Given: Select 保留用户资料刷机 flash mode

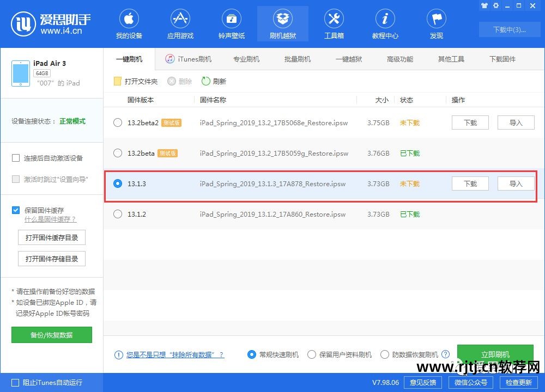Looking at the screenshot, I should click(x=312, y=354).
